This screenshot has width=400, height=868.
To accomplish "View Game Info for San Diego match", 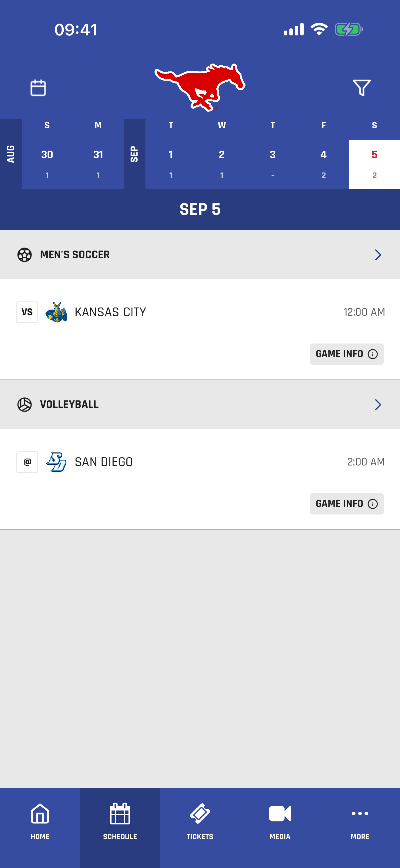I will click(x=347, y=504).
